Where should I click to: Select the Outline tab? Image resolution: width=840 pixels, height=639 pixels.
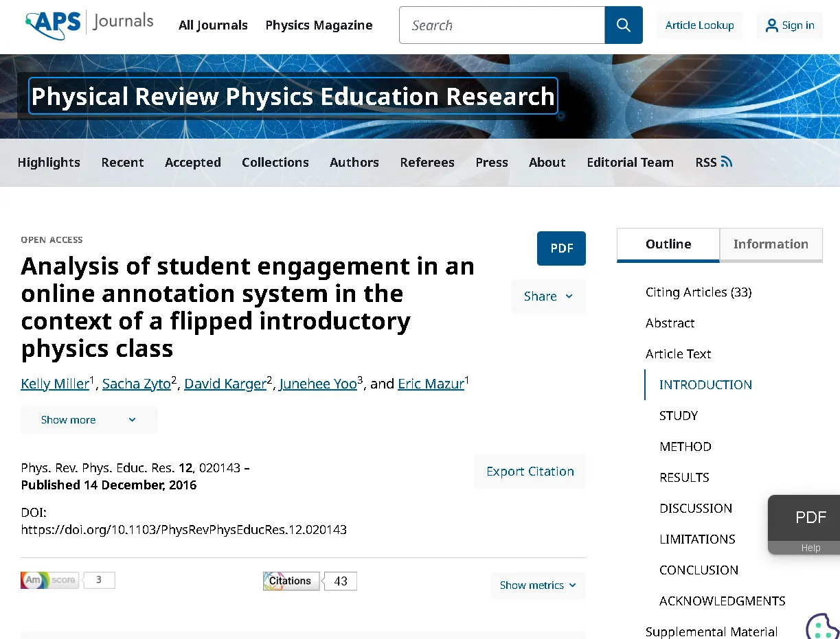(x=668, y=244)
